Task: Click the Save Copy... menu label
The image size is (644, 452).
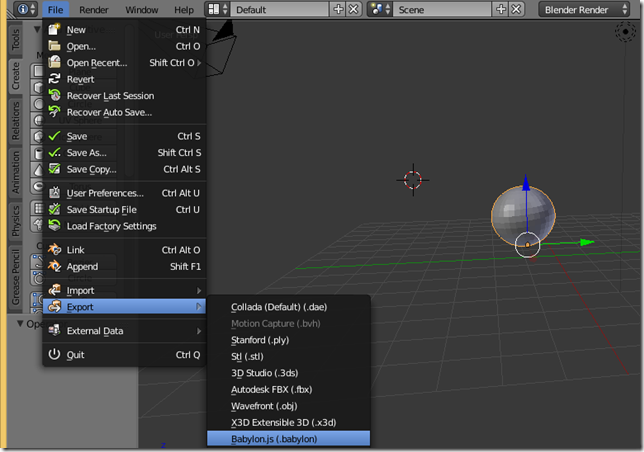Action: 92,169
